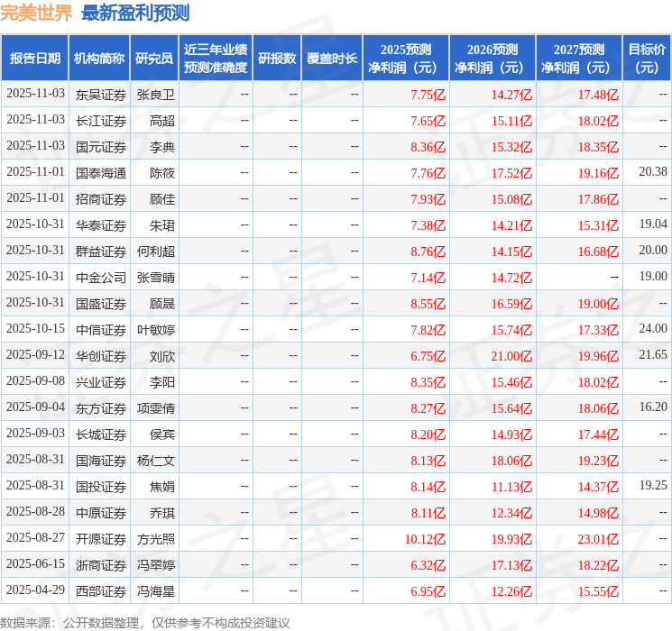Select 国泰海通 institution cell

(x=101, y=173)
